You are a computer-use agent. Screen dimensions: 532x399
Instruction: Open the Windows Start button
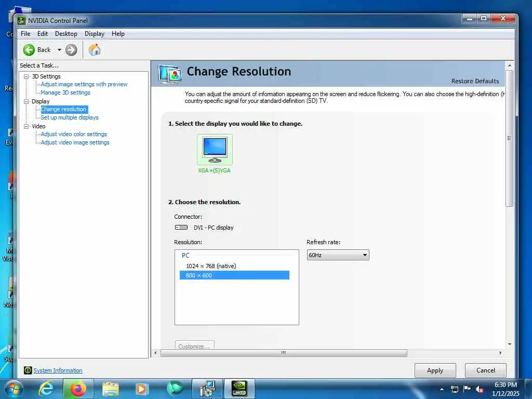(14, 389)
